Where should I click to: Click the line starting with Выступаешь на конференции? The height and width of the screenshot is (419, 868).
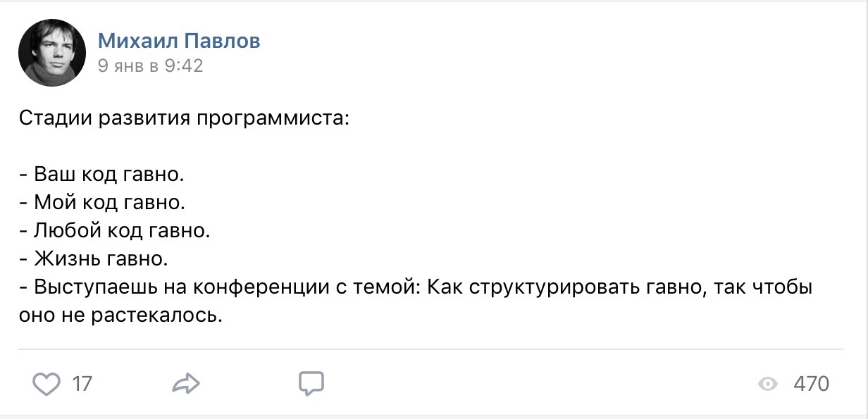416,288
